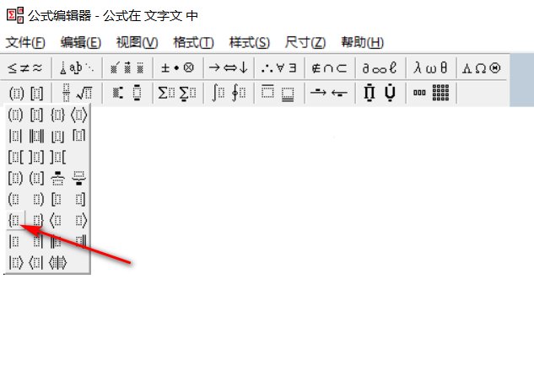Expand the miscellaneous symbols palette (∂∞ℓ)

(380, 68)
